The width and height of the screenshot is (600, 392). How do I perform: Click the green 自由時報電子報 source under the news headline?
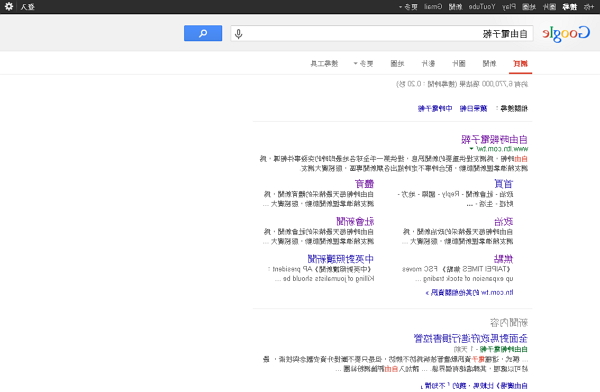coord(504,349)
